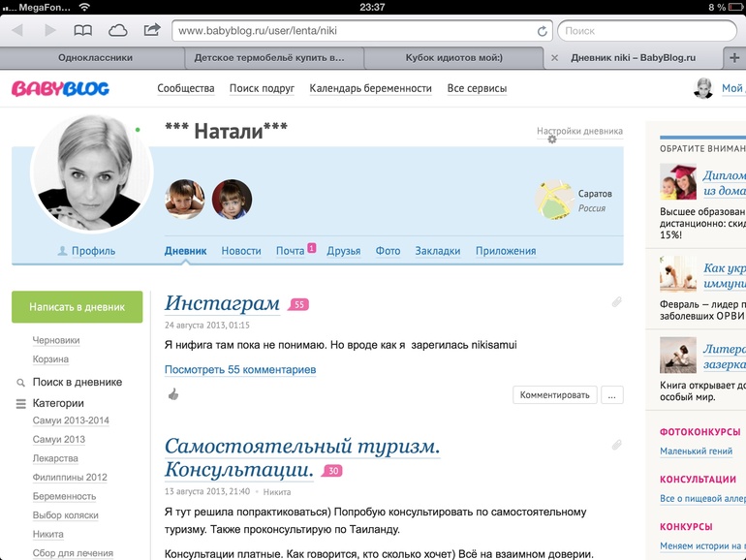Open category Выбор коляски
Screen dimensions: 746x560
65,515
